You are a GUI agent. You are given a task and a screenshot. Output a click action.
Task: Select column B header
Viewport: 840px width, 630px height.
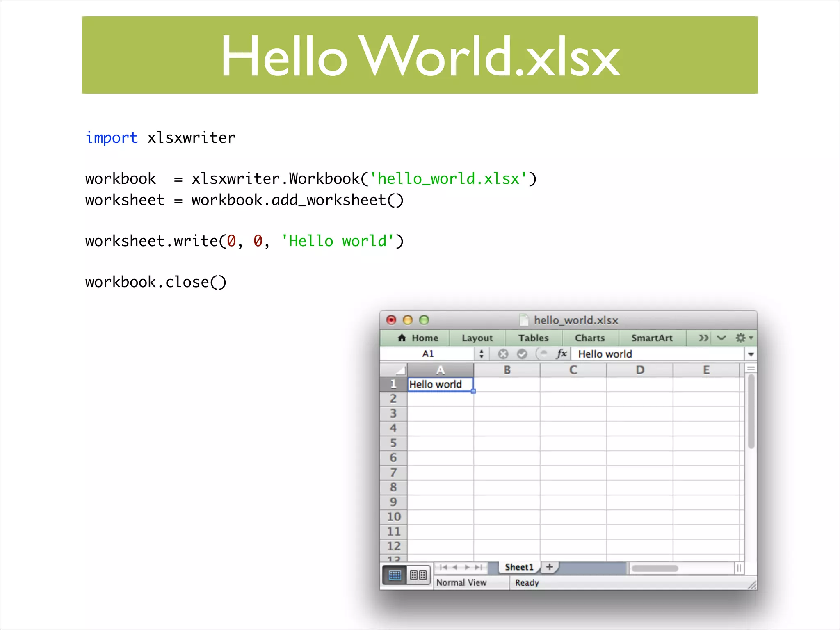click(x=507, y=370)
